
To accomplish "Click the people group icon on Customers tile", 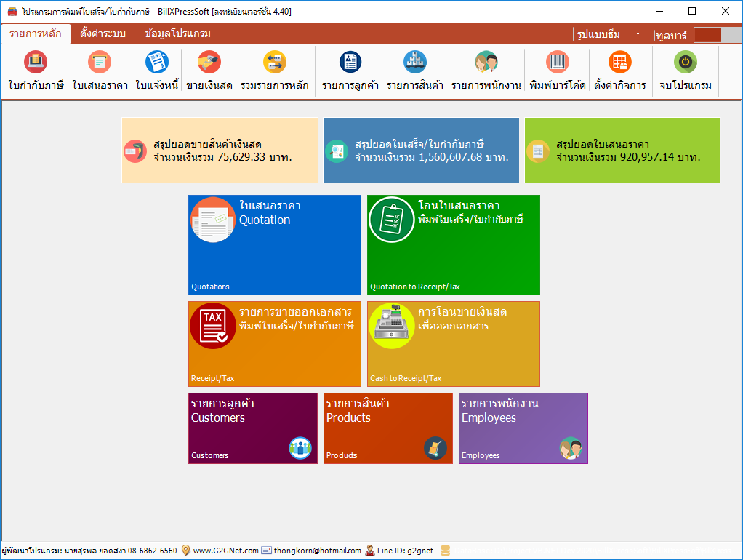I will click(300, 448).
